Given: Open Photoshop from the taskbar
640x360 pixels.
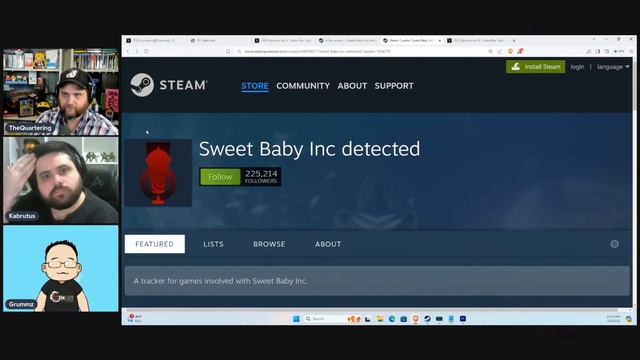Looking at the screenshot, I should [x=463, y=319].
